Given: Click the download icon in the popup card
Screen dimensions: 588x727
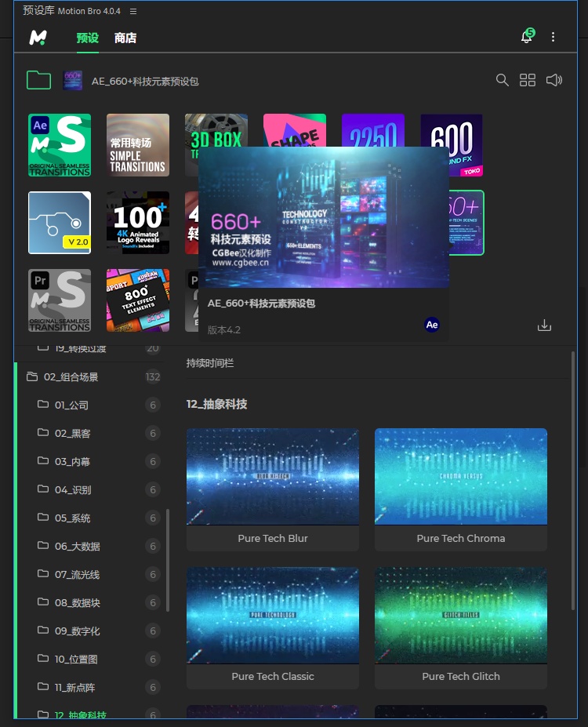Looking at the screenshot, I should pyautogui.click(x=544, y=325).
